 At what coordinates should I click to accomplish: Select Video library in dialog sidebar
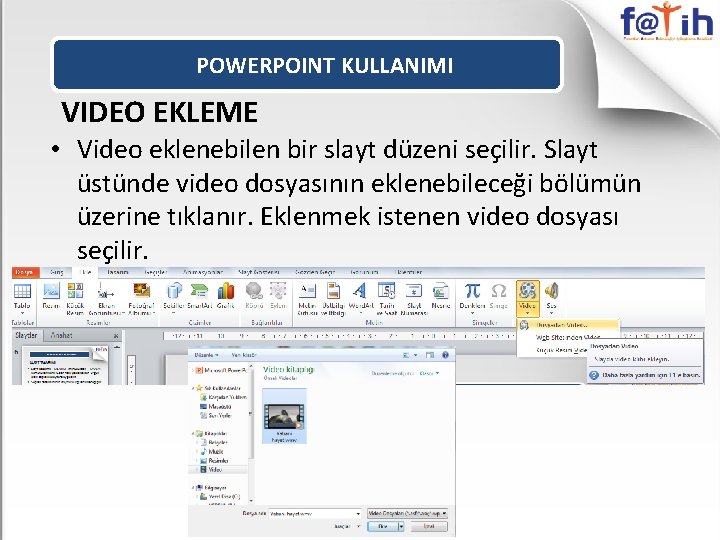coord(211,470)
